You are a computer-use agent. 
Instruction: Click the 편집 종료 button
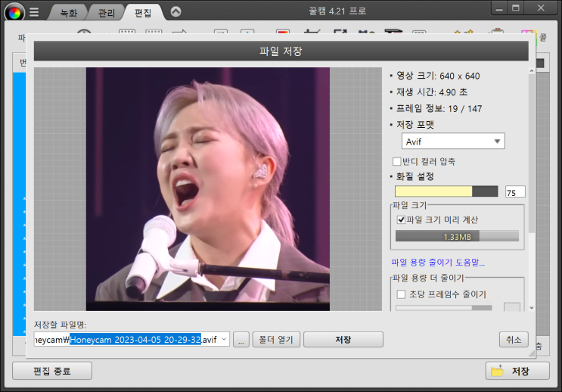pyautogui.click(x=52, y=371)
